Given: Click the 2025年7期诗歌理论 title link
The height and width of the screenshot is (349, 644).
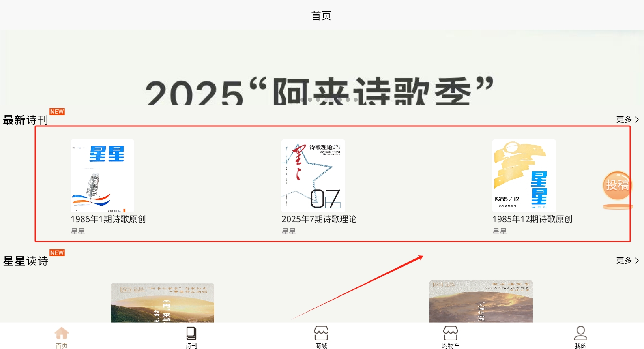Looking at the screenshot, I should pyautogui.click(x=319, y=219).
